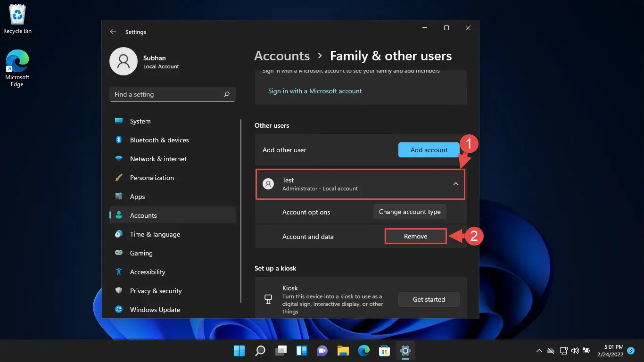Screen dimensions: 644x362
Task: Show hidden system tray icons
Action: tap(539, 351)
